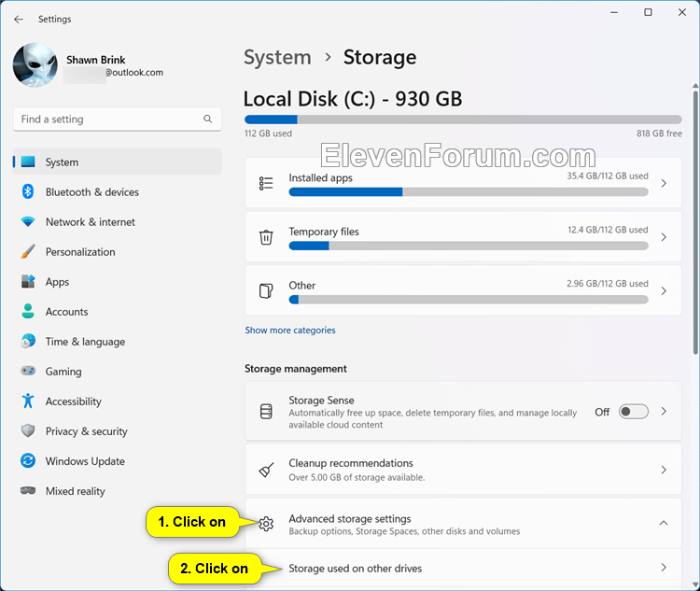Go to System in navigation list
Image resolution: width=700 pixels, height=591 pixels.
pyautogui.click(x=117, y=162)
